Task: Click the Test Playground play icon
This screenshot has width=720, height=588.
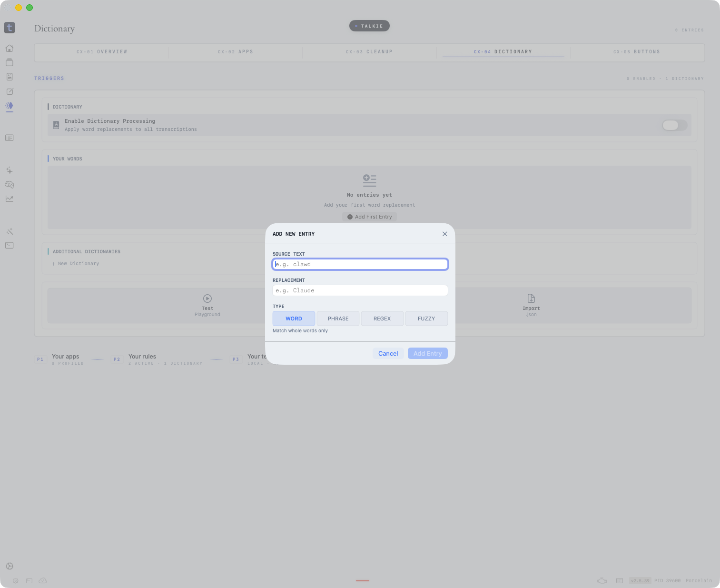Action: [207, 299]
